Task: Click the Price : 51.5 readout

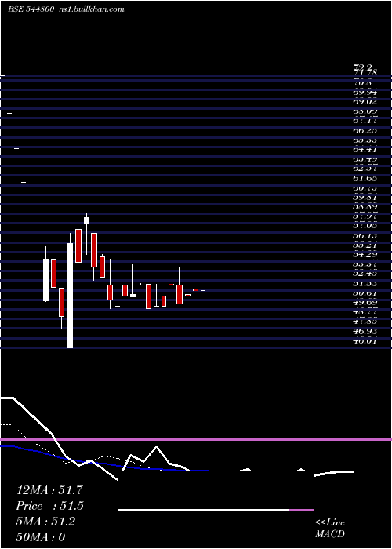Action: click(50, 506)
